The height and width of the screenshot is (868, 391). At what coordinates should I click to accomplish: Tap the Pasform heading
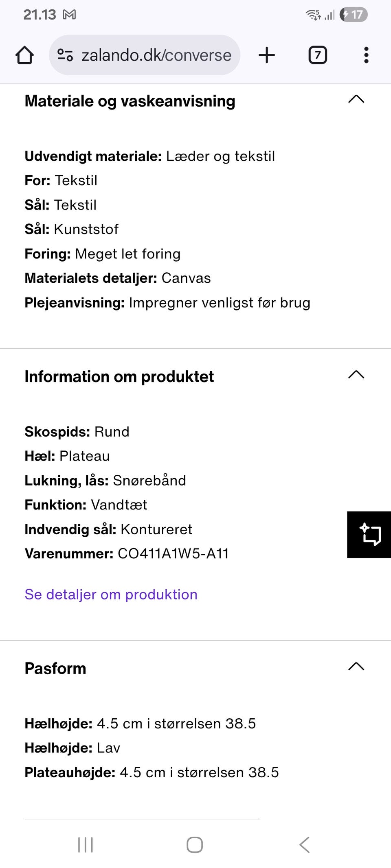click(x=55, y=668)
